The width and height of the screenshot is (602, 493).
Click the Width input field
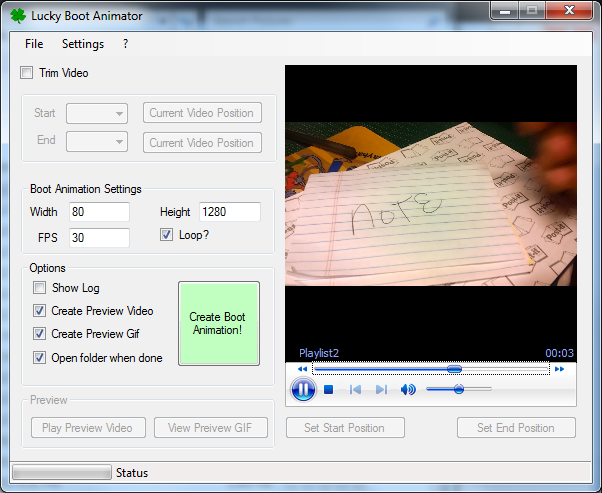coord(99,212)
